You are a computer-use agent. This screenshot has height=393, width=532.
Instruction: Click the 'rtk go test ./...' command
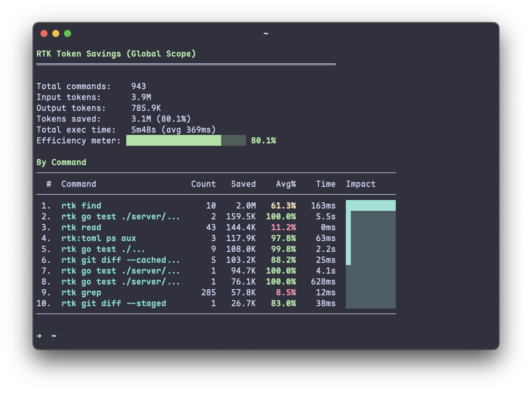[x=103, y=249]
